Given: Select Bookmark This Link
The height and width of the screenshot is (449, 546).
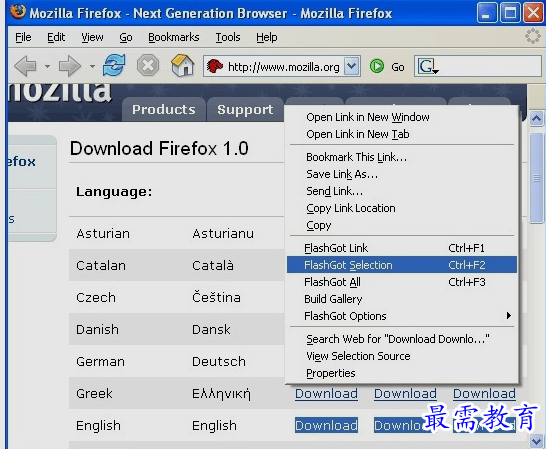Looking at the screenshot, I should 401,157.
